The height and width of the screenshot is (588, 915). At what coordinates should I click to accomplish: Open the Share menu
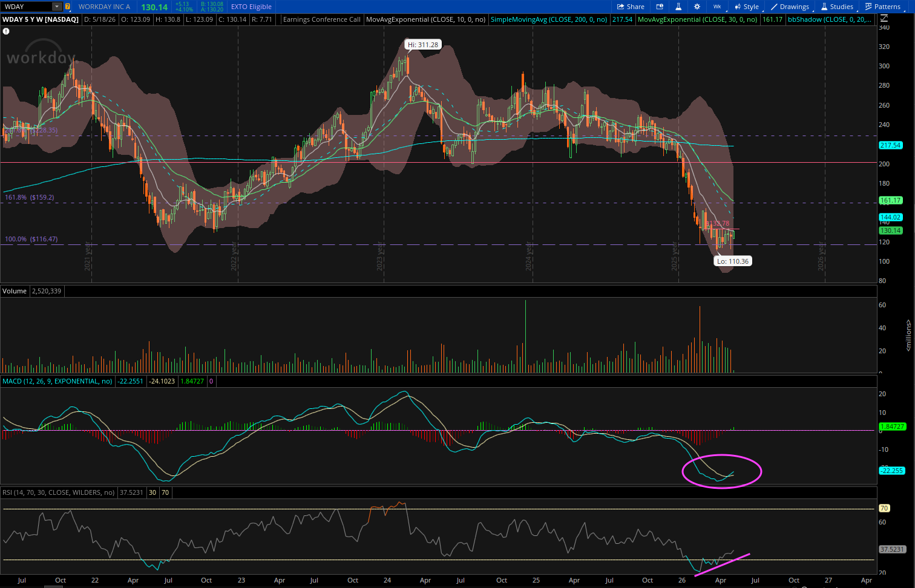631,7
